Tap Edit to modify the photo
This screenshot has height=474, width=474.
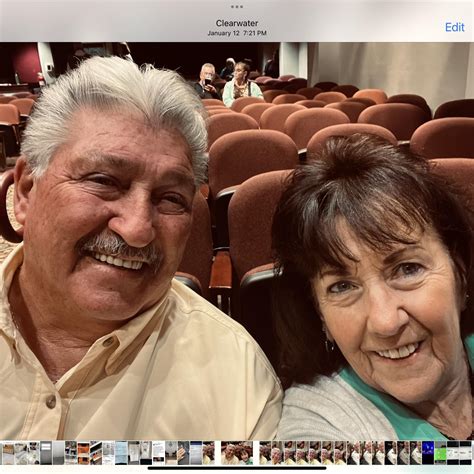pyautogui.click(x=455, y=27)
